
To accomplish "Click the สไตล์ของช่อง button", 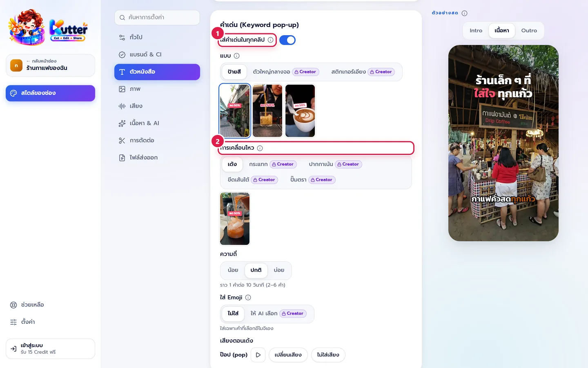I will [50, 93].
